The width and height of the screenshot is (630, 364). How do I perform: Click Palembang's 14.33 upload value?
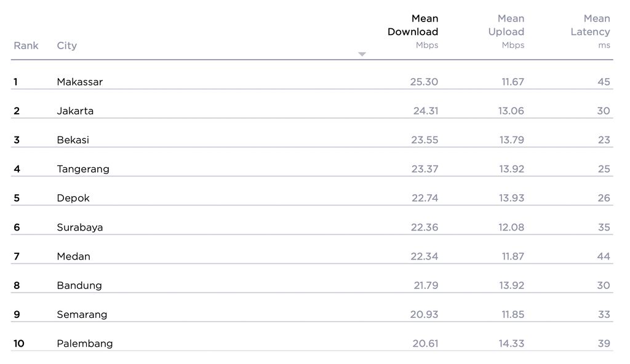pos(511,344)
